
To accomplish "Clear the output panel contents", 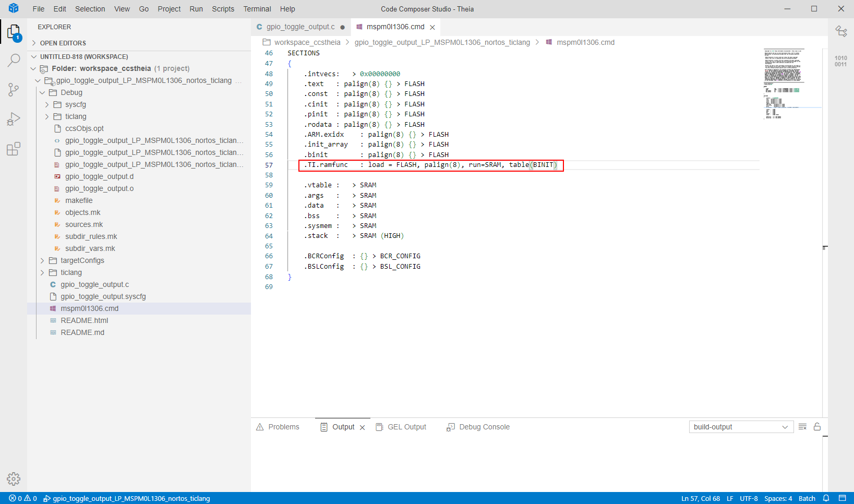I will pos(802,427).
